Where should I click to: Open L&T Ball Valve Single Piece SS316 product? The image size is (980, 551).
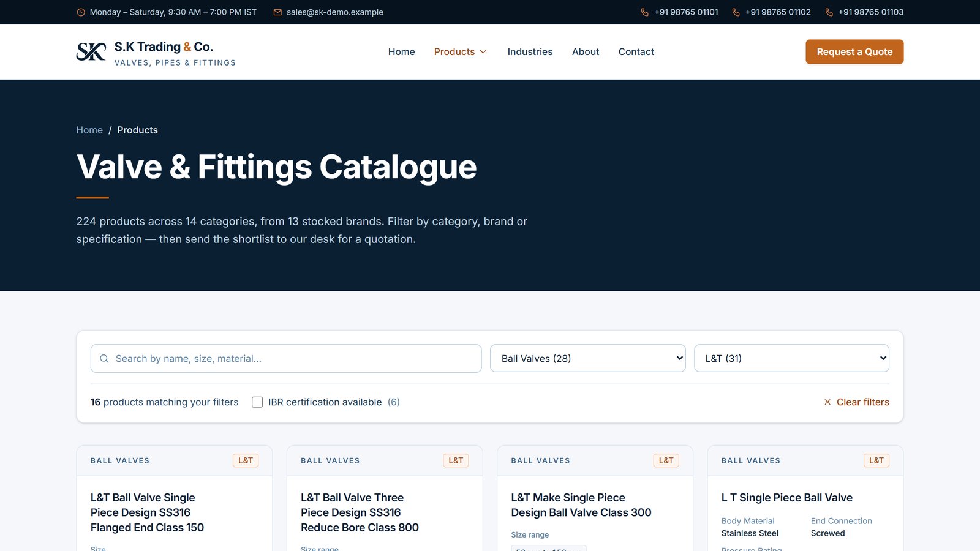tap(147, 512)
